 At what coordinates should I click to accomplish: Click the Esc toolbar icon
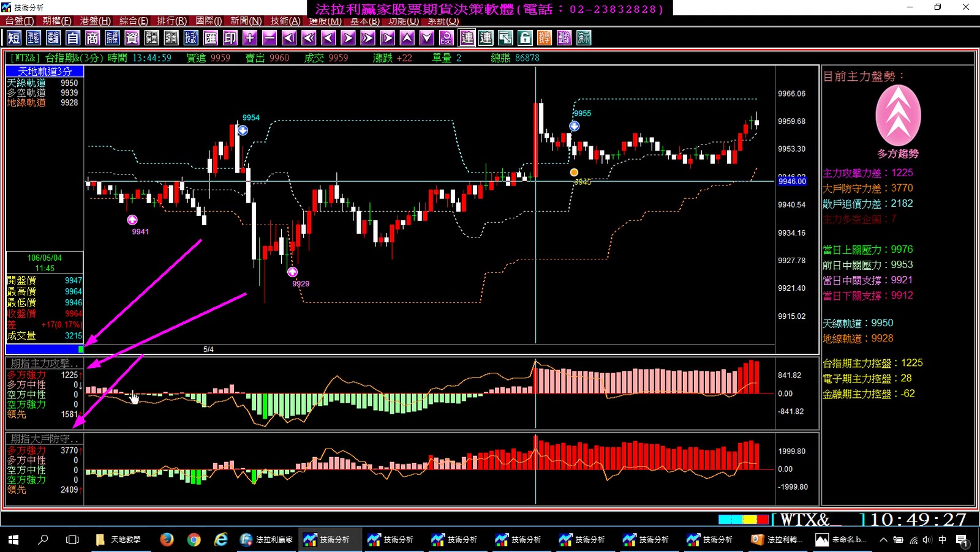coord(447,38)
